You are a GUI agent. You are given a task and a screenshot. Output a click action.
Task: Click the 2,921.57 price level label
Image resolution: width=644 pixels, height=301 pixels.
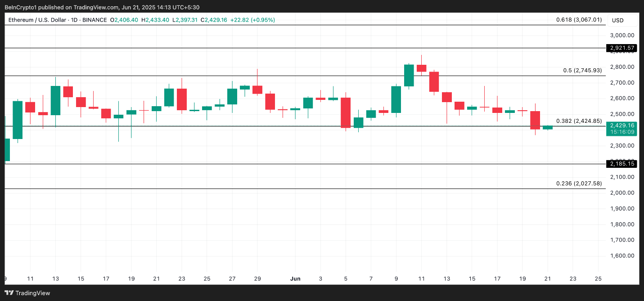tap(623, 47)
